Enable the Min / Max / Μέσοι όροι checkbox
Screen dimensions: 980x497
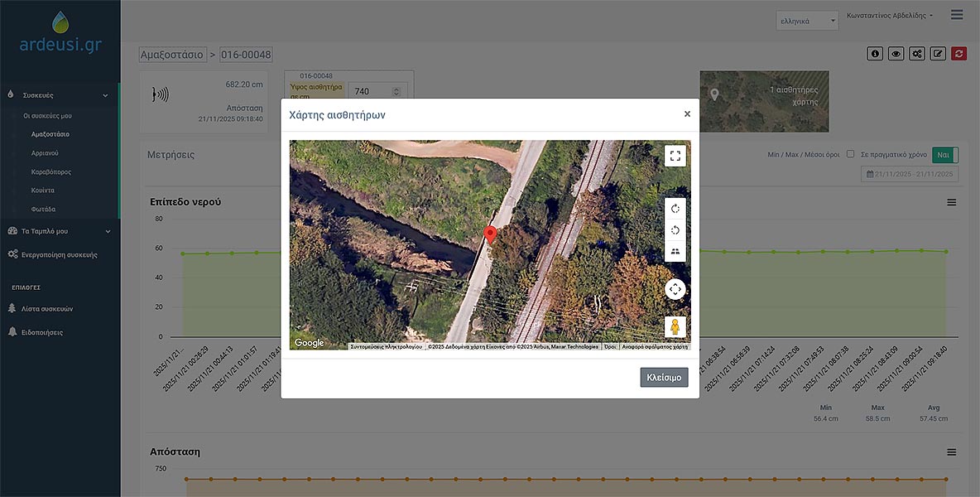click(x=851, y=154)
